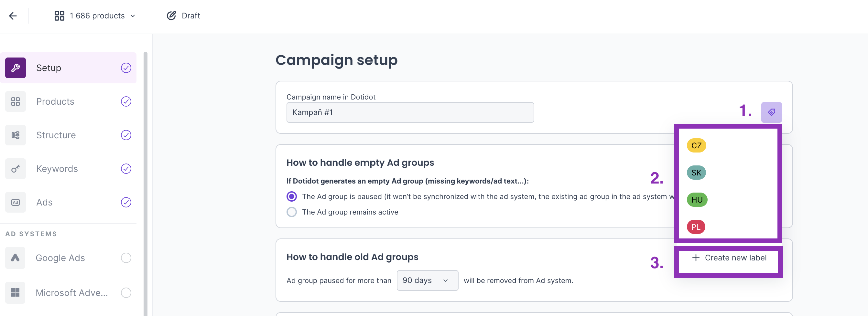Expand the 1 686 products dropdown
868x316 pixels.
pos(95,16)
